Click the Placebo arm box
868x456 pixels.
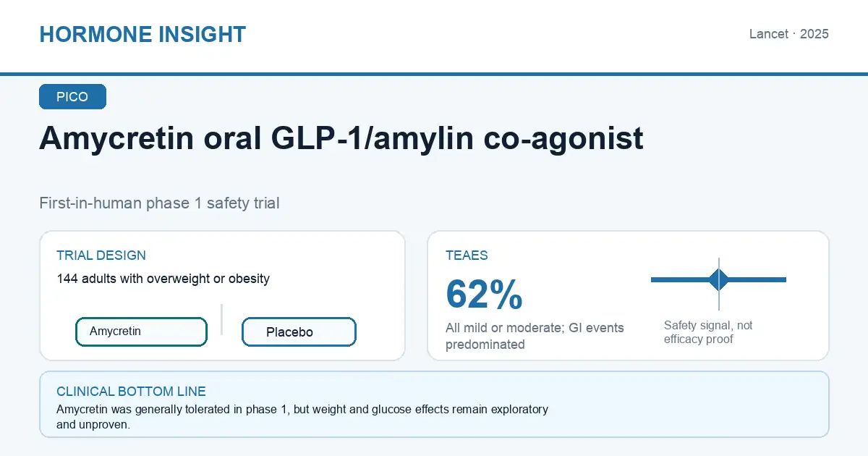click(299, 332)
